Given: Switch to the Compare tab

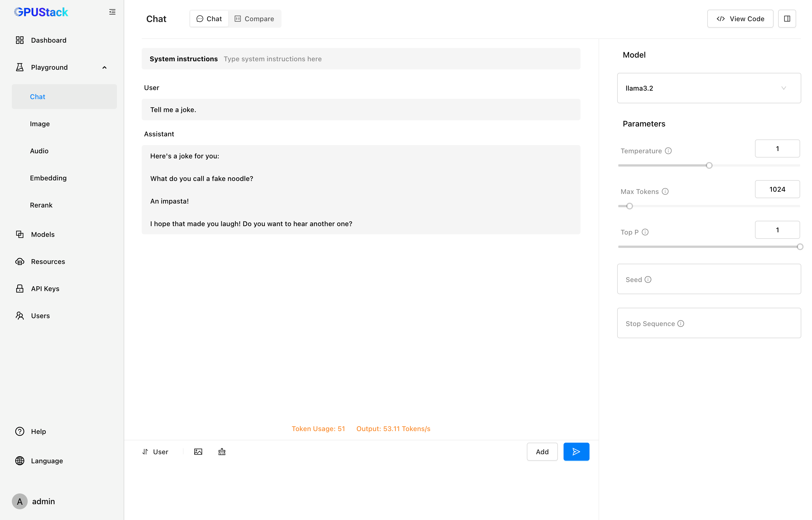Looking at the screenshot, I should coord(254,19).
